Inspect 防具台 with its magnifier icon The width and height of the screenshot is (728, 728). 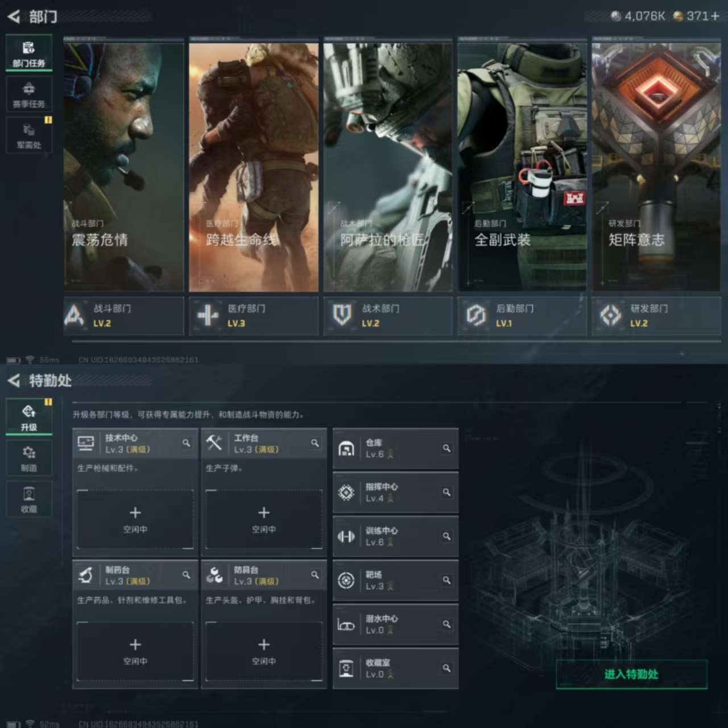315,575
